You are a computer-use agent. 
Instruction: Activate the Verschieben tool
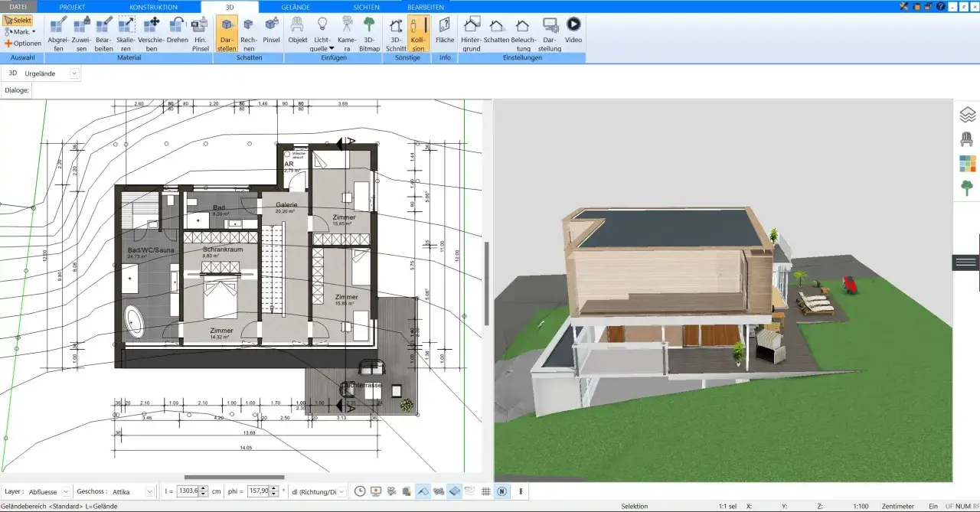pyautogui.click(x=152, y=34)
